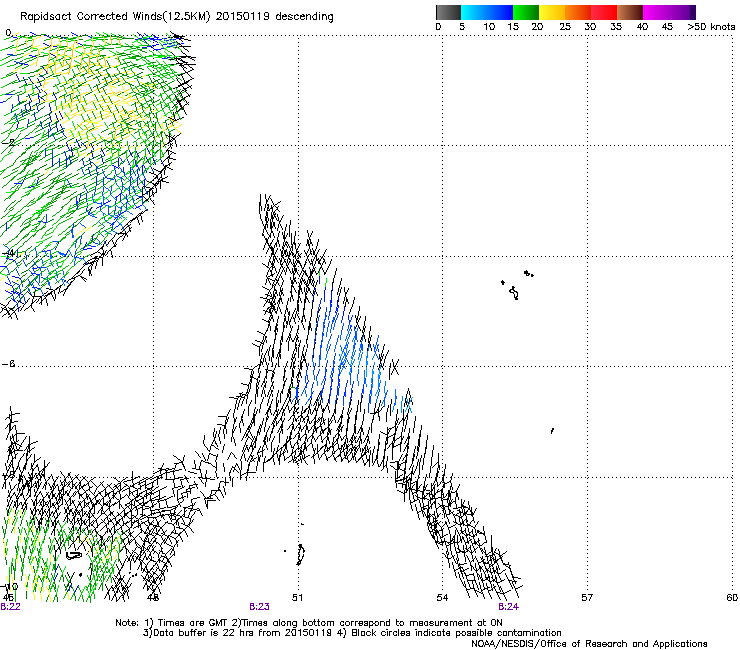740x650 pixels.
Task: Click the '>50 knots' legend label
Action: [711, 27]
